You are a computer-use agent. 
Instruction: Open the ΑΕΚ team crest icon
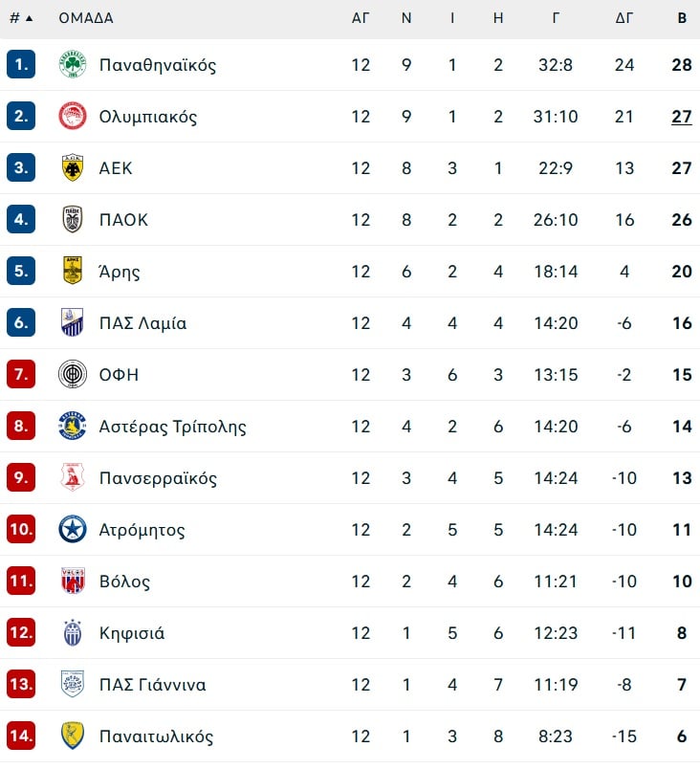73,167
